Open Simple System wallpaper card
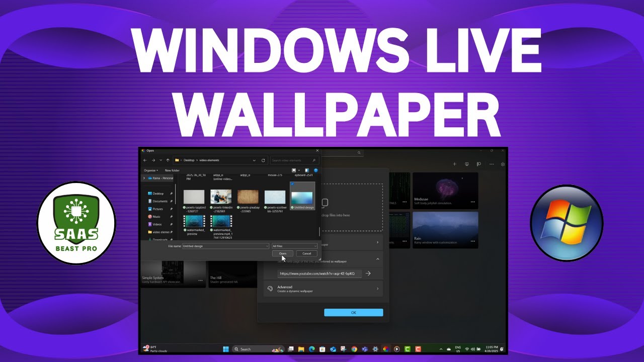 tap(173, 275)
